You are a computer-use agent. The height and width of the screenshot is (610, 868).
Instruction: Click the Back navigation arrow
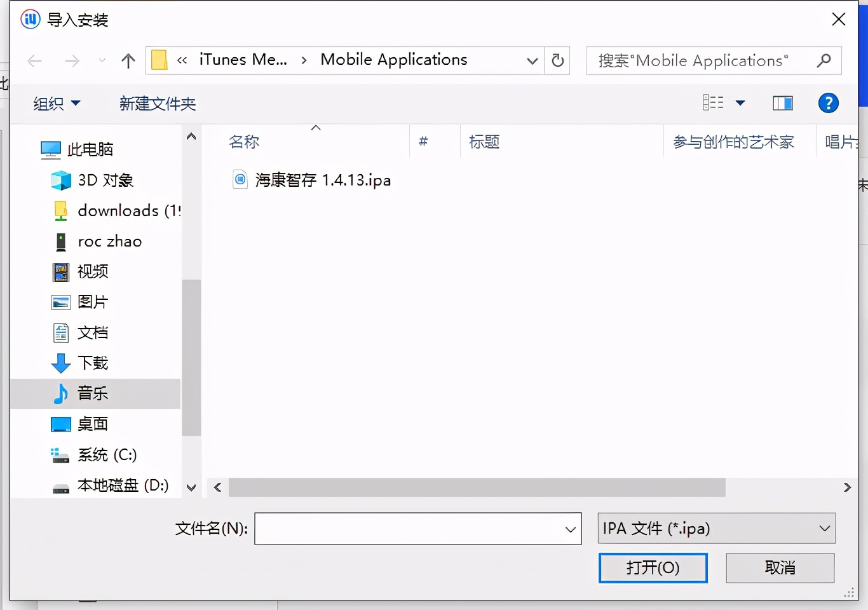click(x=35, y=60)
